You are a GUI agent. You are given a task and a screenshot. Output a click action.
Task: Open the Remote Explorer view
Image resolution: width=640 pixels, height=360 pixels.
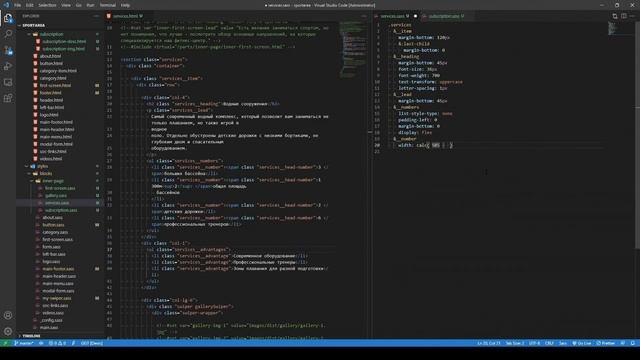(x=8, y=82)
